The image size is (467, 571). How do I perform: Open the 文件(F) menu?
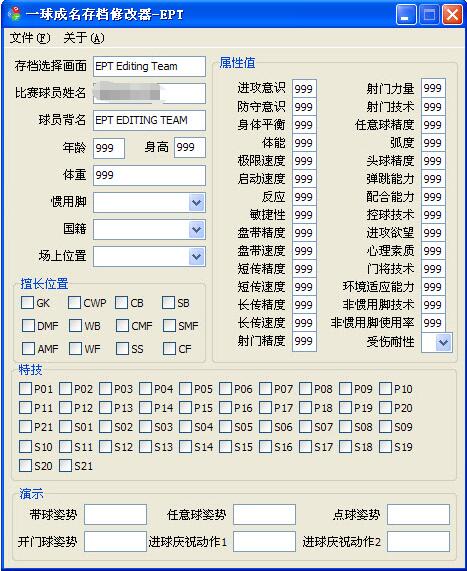tap(30, 38)
